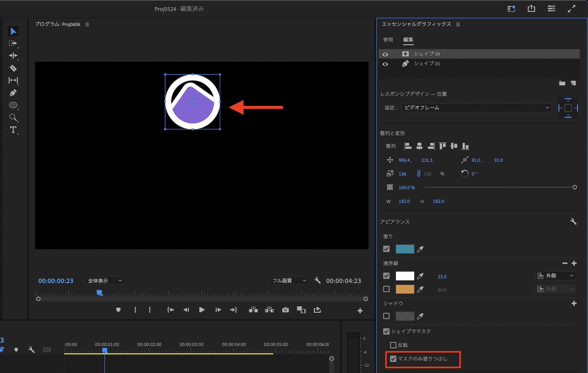
Task: Switch to the 参照 tab
Action: point(388,40)
